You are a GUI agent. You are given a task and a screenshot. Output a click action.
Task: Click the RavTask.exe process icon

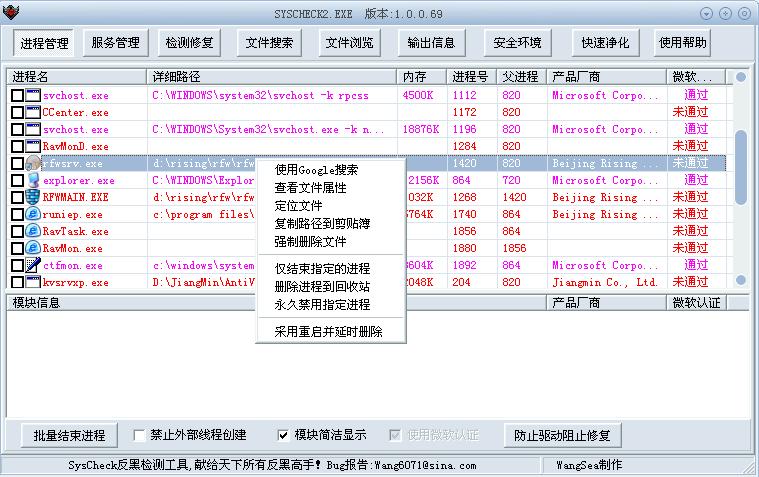33,231
